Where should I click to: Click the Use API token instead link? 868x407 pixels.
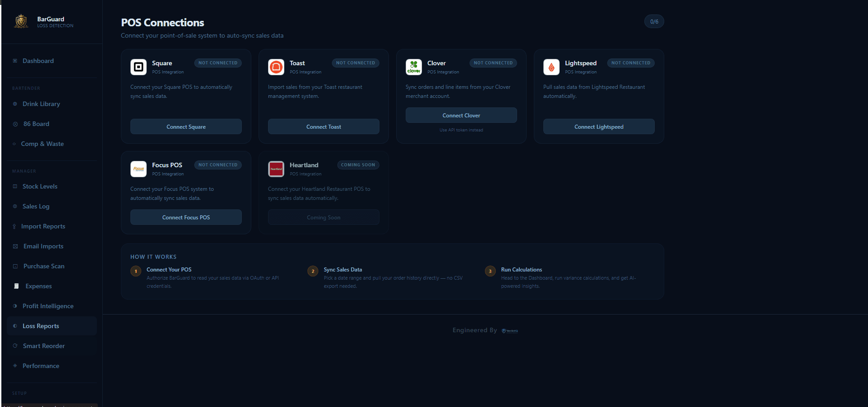tap(461, 130)
